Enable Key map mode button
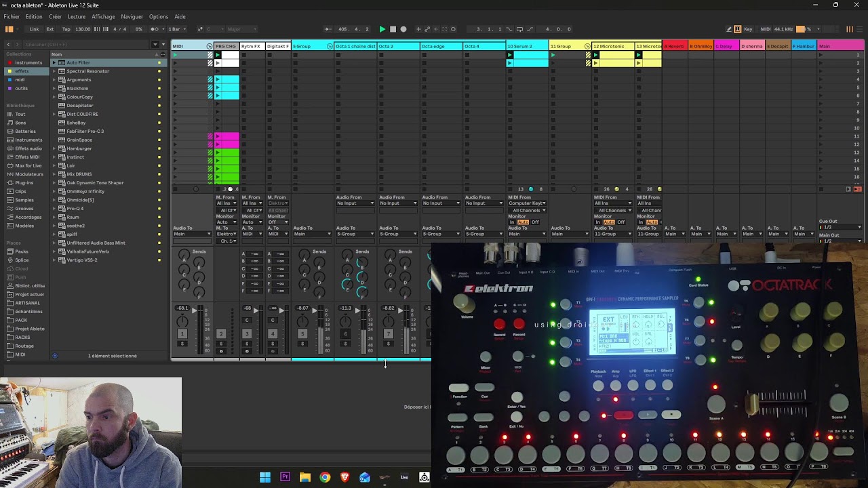This screenshot has width=868, height=488. (748, 29)
